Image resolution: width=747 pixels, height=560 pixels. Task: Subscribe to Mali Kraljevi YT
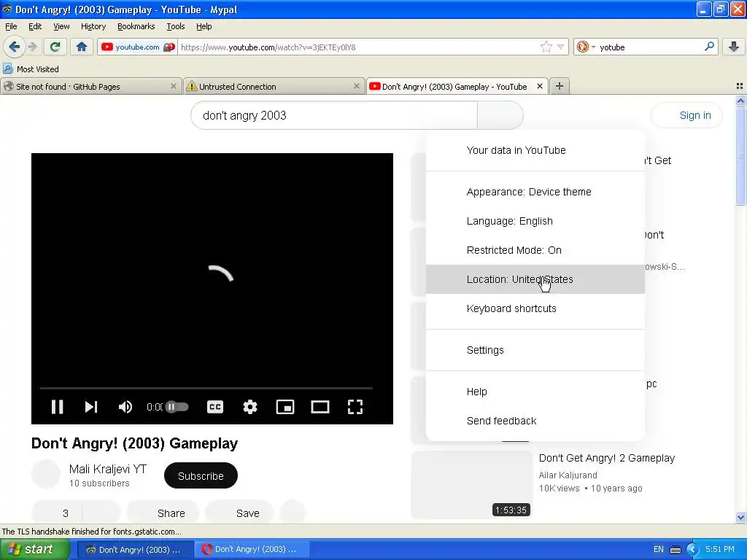(201, 475)
